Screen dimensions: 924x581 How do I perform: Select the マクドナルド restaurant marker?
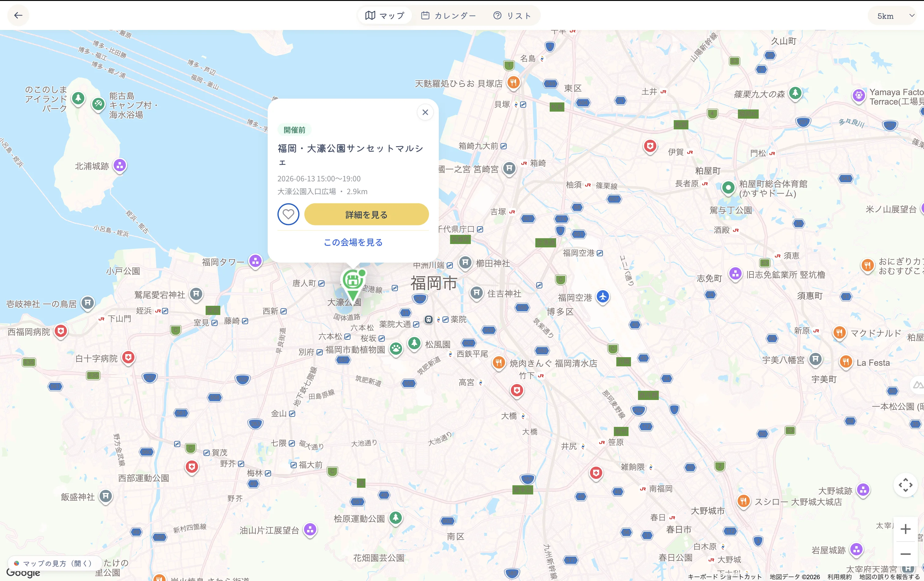click(840, 333)
